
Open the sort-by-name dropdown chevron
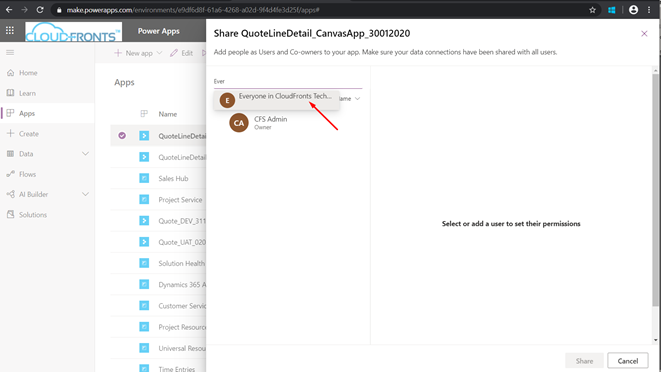click(x=357, y=98)
